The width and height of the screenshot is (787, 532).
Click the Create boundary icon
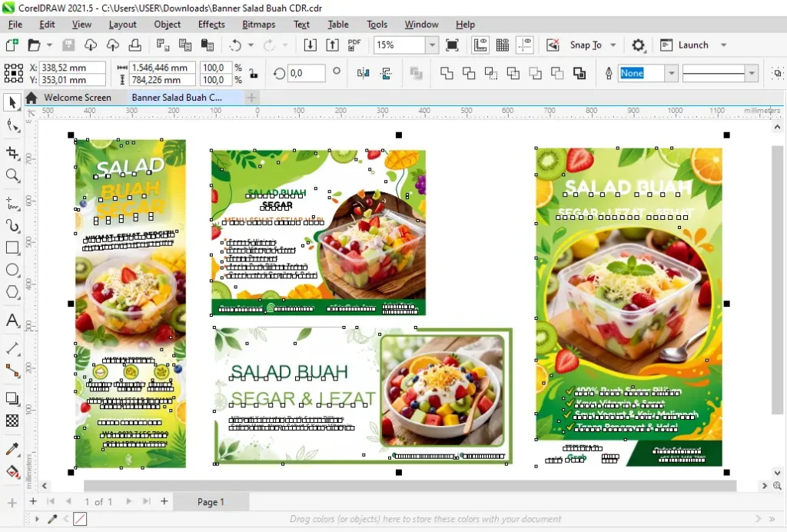point(579,73)
